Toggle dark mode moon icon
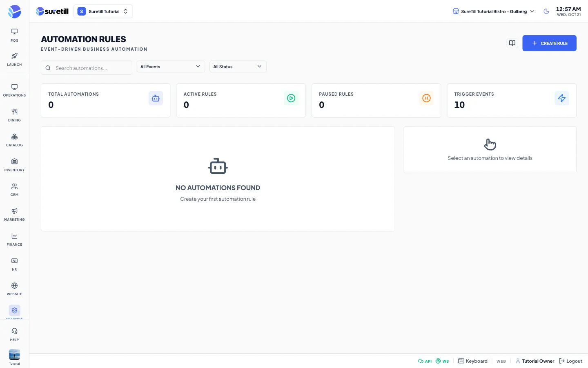This screenshot has height=368, width=588. click(x=546, y=11)
